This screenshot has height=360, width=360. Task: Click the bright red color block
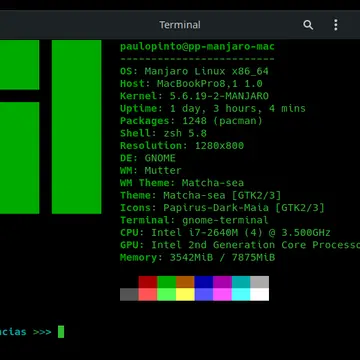pos(148,294)
